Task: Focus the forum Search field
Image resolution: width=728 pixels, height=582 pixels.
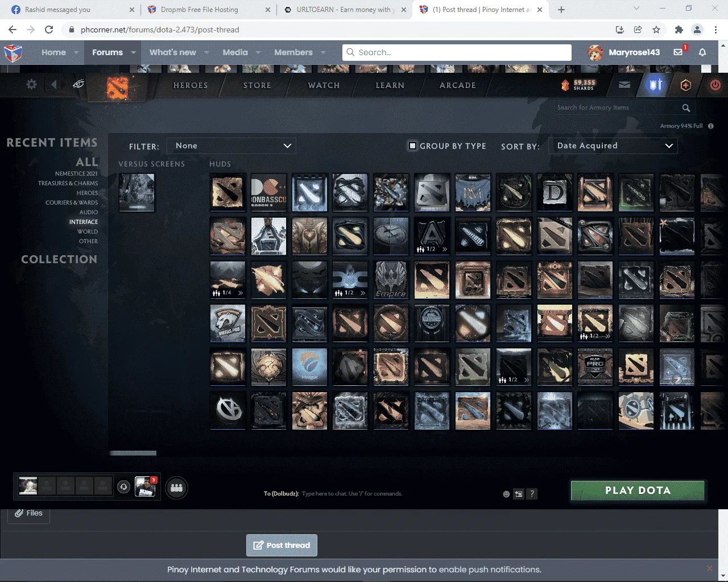Action: click(457, 52)
